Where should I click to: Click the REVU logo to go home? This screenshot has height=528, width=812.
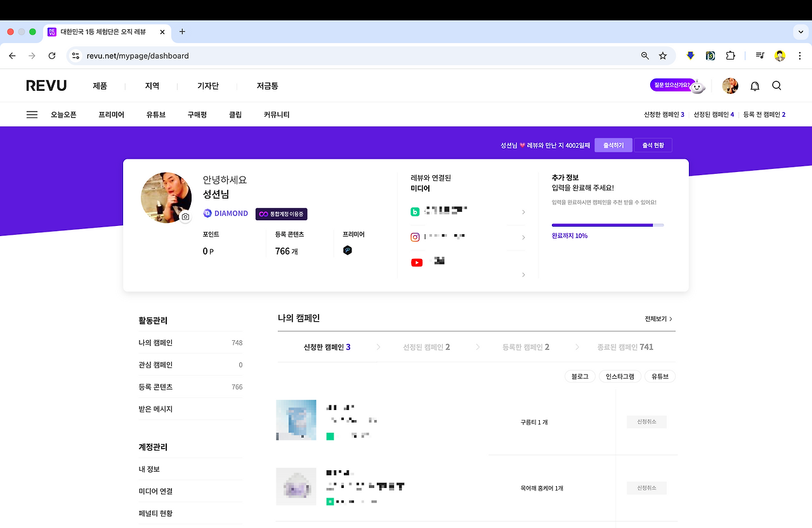(x=46, y=85)
